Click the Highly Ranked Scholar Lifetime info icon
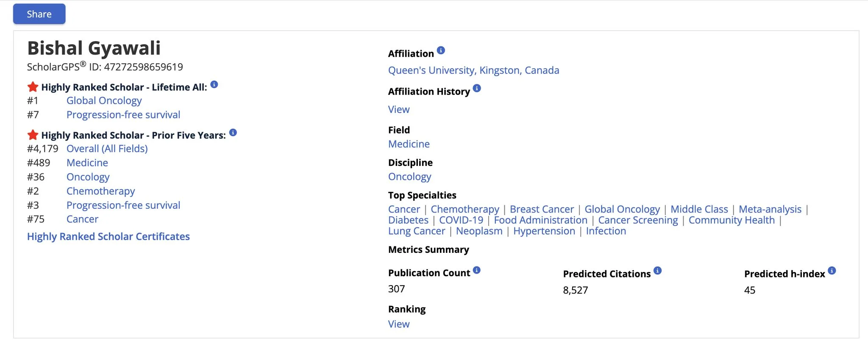This screenshot has width=868, height=347. pyautogui.click(x=214, y=84)
